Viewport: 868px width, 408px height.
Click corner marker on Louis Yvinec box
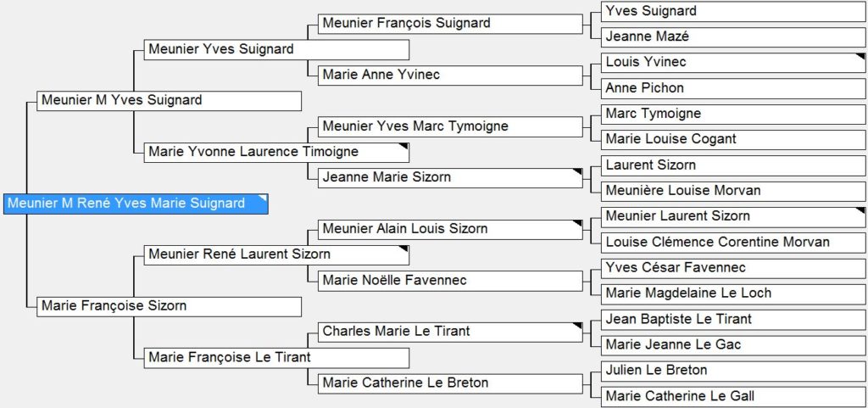click(x=861, y=57)
